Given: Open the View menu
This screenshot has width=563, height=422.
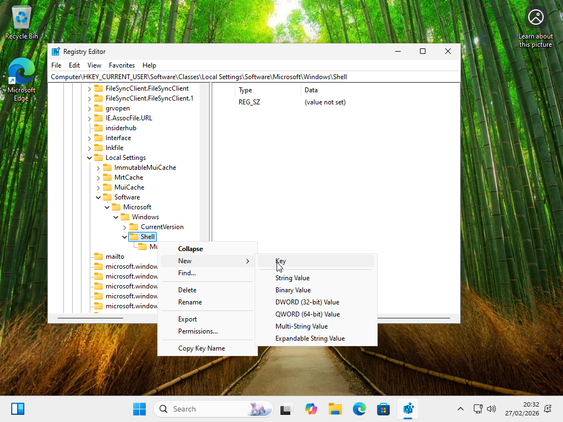Looking at the screenshot, I should point(94,65).
